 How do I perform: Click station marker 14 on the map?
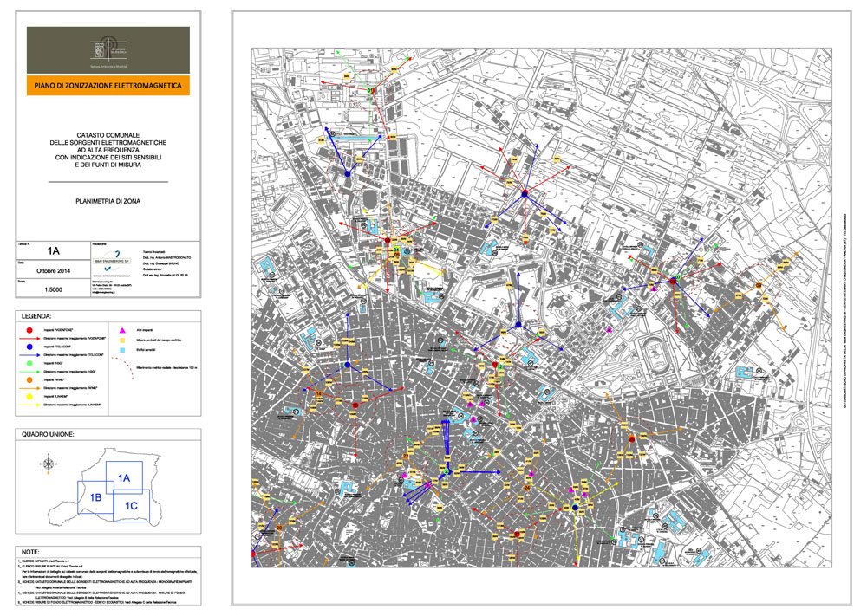(319, 393)
